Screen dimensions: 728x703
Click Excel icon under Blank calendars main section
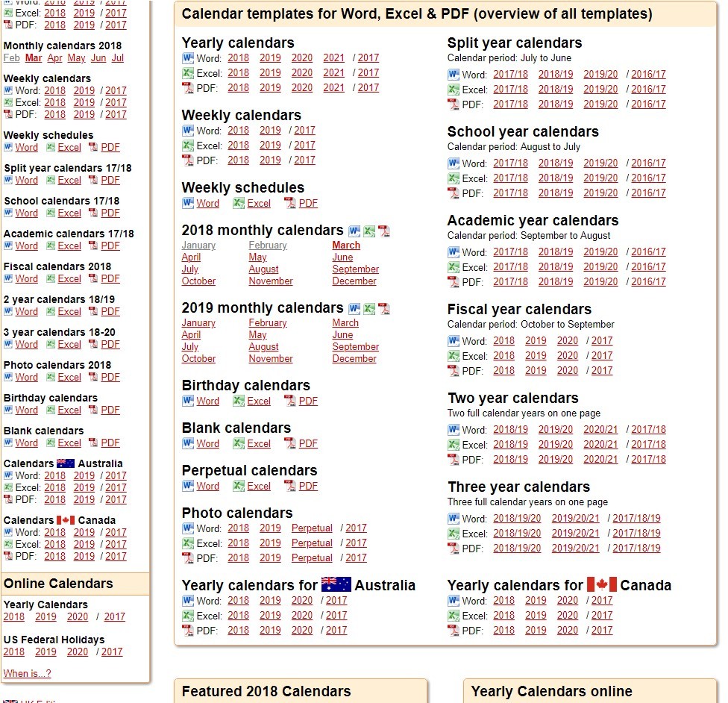point(239,444)
